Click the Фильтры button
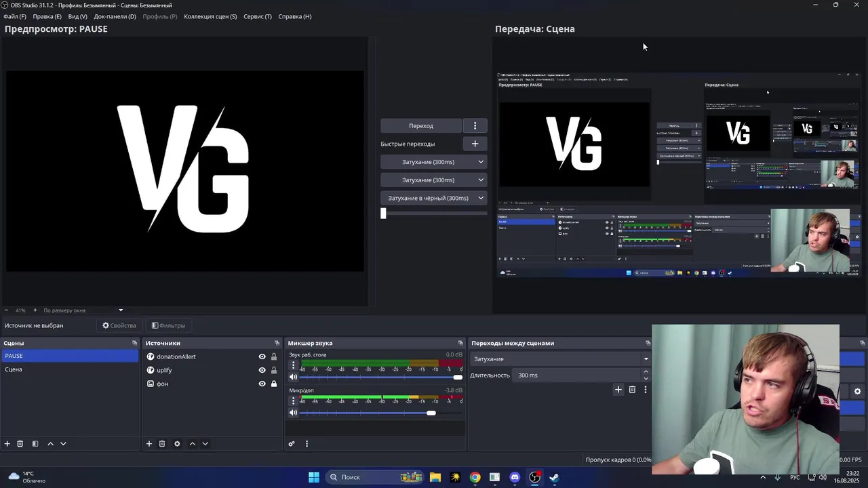 pyautogui.click(x=168, y=325)
